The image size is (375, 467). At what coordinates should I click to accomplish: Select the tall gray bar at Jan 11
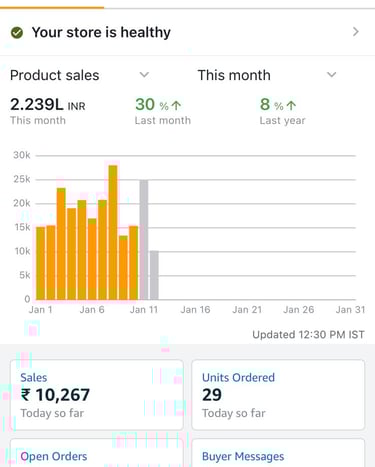point(144,240)
